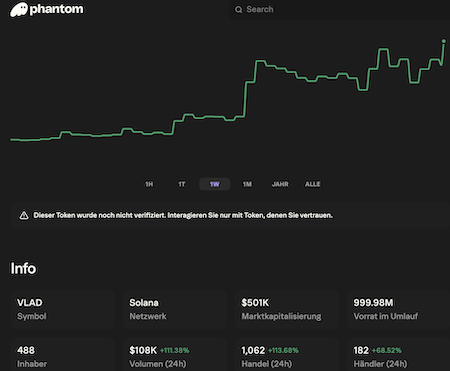450x371 pixels.
Task: Click the warning triangle icon
Action: (24, 215)
